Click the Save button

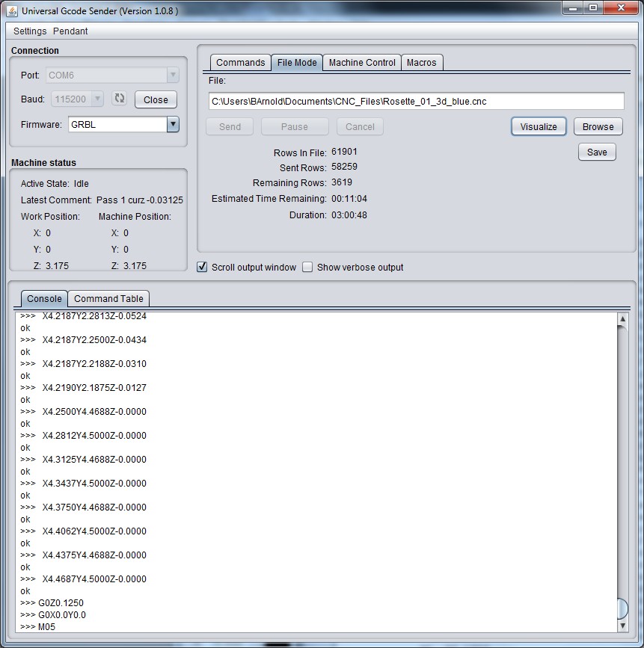597,152
